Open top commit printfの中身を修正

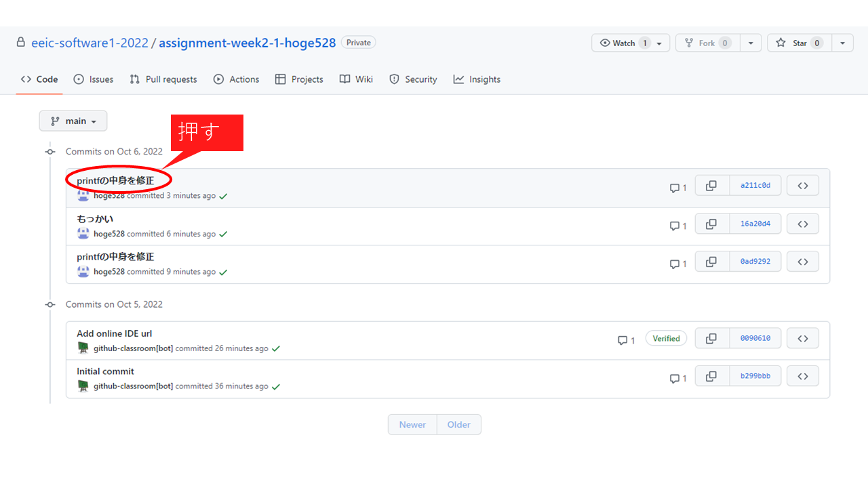(x=115, y=181)
